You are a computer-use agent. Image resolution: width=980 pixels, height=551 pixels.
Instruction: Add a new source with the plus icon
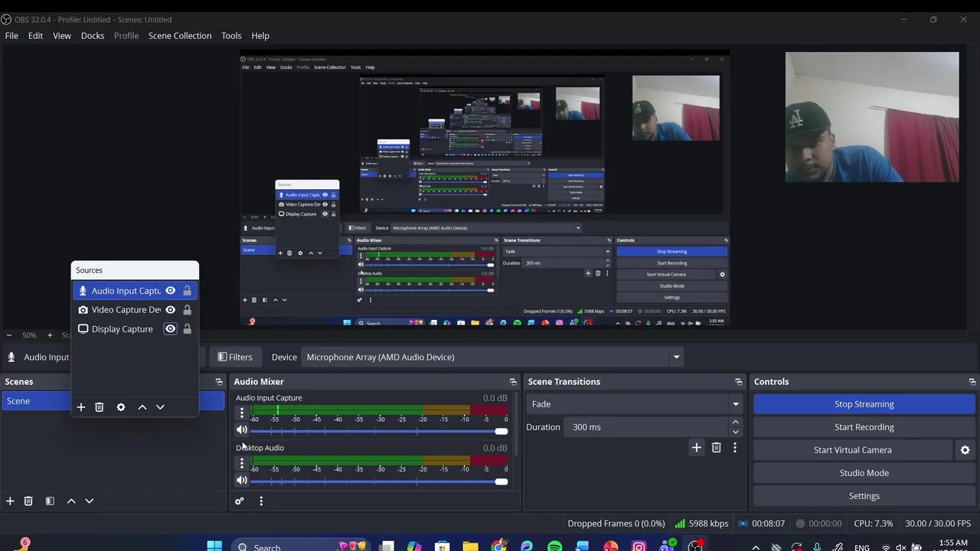tap(81, 407)
